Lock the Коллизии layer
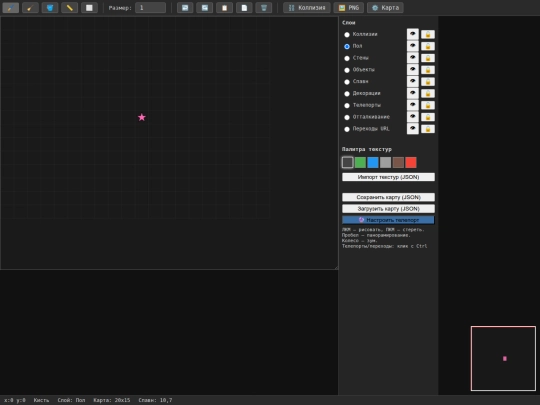 428,34
